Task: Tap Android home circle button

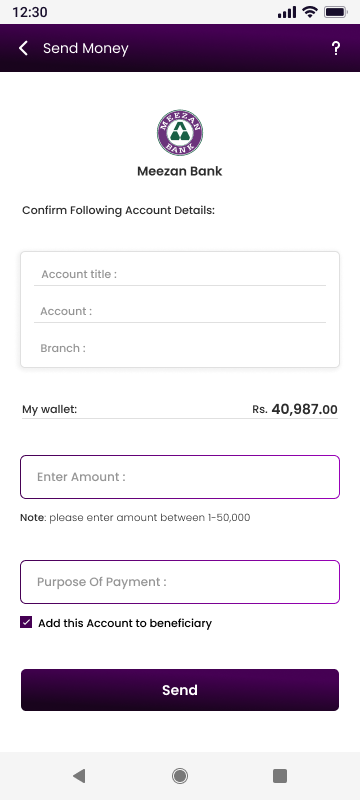Action: click(179, 776)
